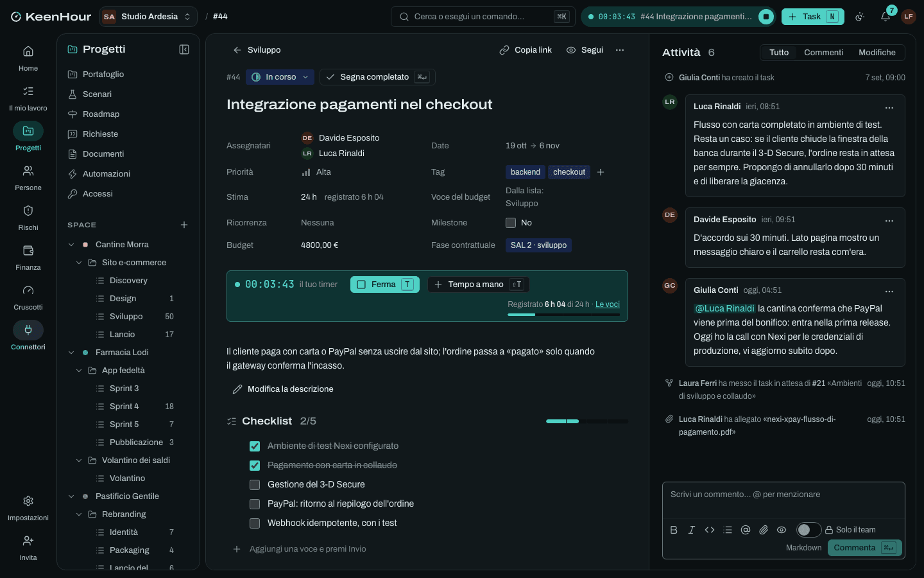
Task: Open Le voci time entries link
Action: (x=608, y=304)
